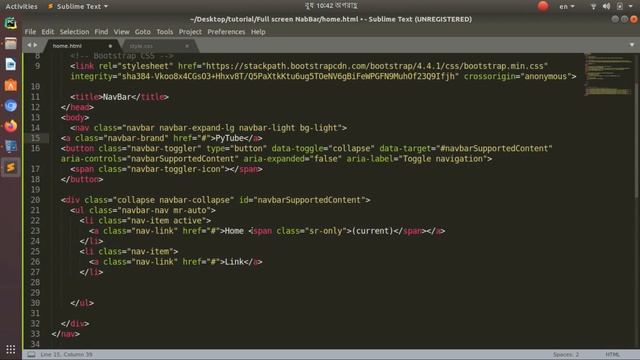Close the style.css tab
The image size is (640, 360).
tap(187, 46)
